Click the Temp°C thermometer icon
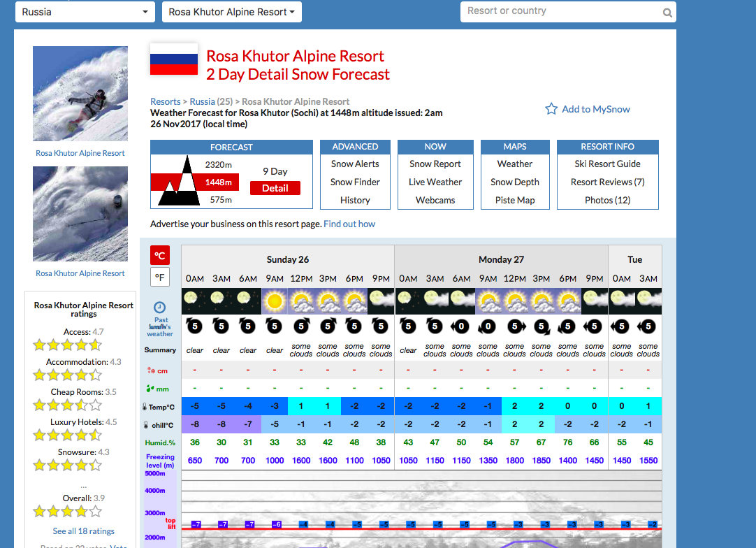This screenshot has height=548, width=756. pos(145,407)
